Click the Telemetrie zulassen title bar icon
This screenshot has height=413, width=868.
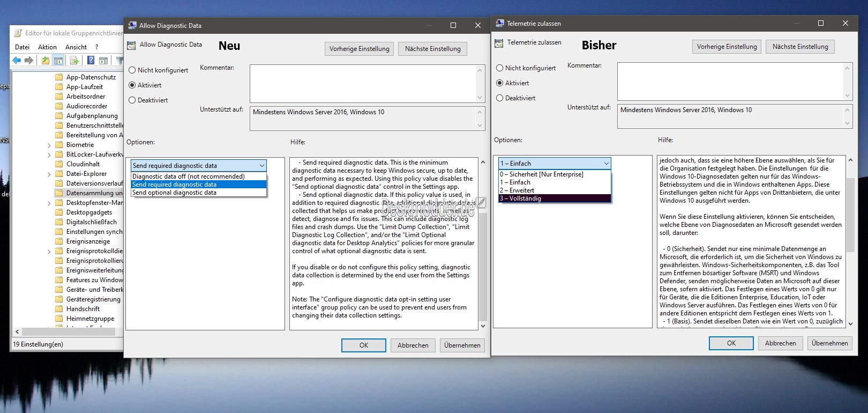point(500,23)
